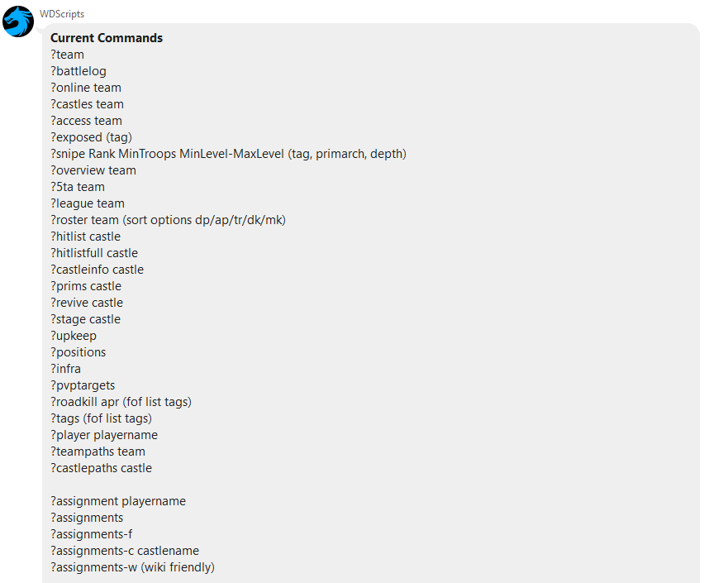The image size is (728, 583).
Task: Click the ?assignments-w wiki friendly command
Action: pyautogui.click(x=132, y=566)
